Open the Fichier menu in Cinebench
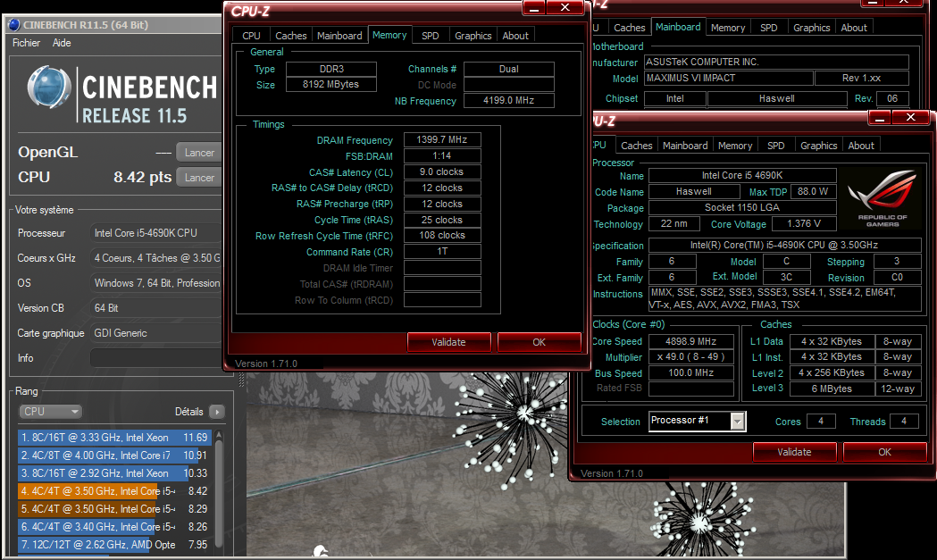This screenshot has height=560, width=937. [x=26, y=43]
